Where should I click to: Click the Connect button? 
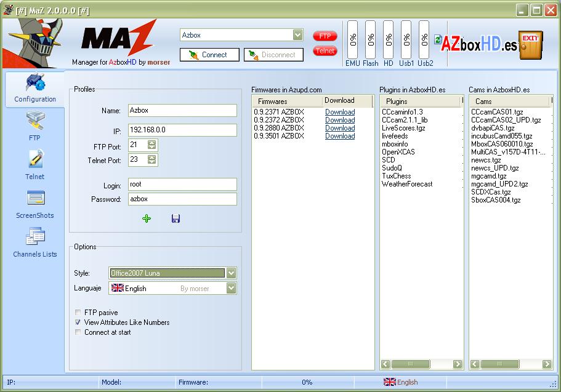pyautogui.click(x=209, y=55)
